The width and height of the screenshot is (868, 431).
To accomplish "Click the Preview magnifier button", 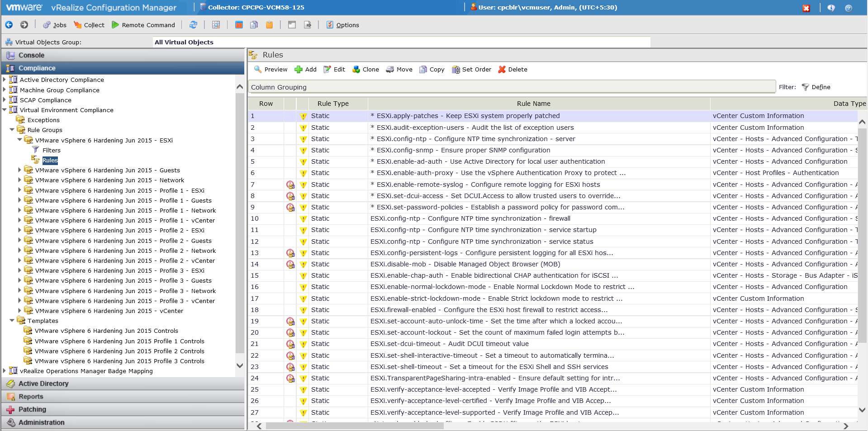I will [x=270, y=69].
